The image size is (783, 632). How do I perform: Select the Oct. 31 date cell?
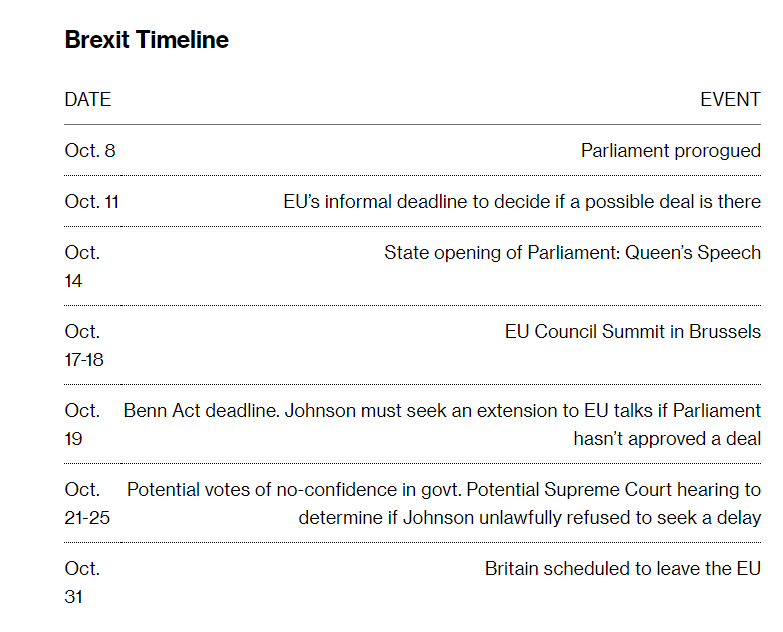(x=82, y=583)
